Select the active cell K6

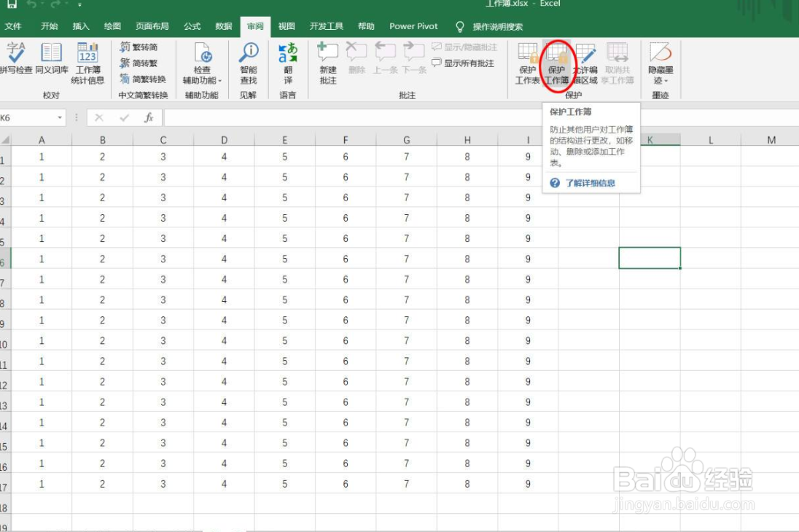coord(650,258)
